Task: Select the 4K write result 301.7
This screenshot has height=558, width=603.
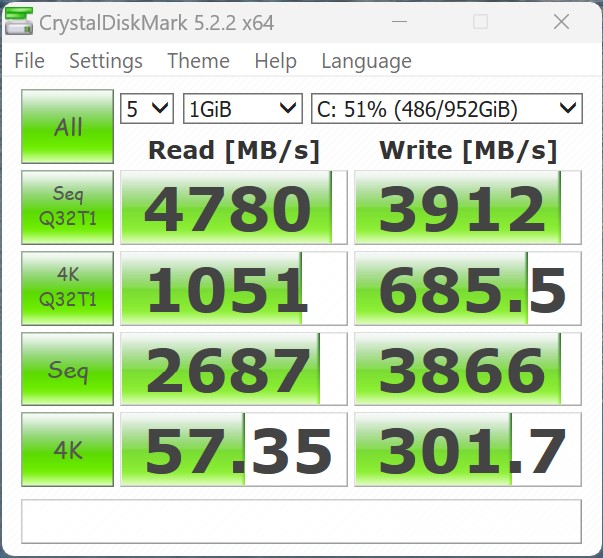Action: (x=468, y=450)
